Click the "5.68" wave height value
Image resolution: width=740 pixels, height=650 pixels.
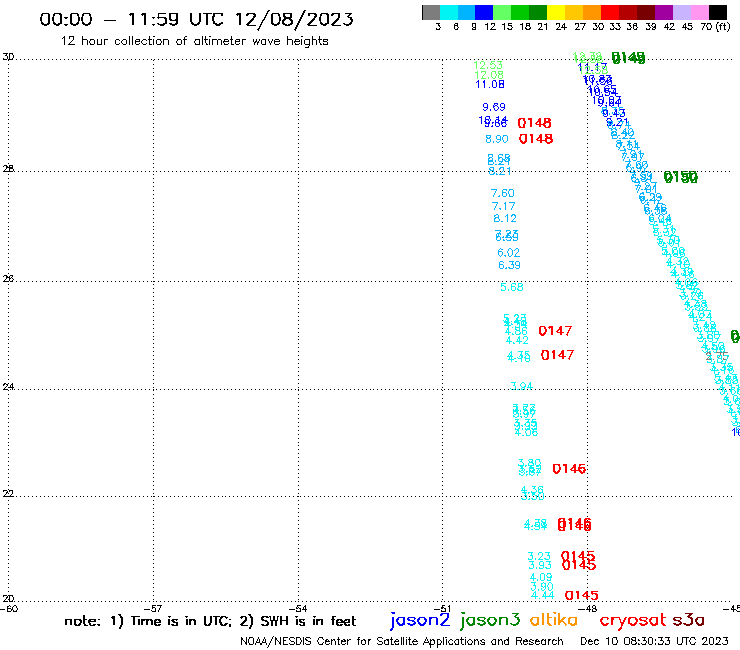[x=512, y=287]
